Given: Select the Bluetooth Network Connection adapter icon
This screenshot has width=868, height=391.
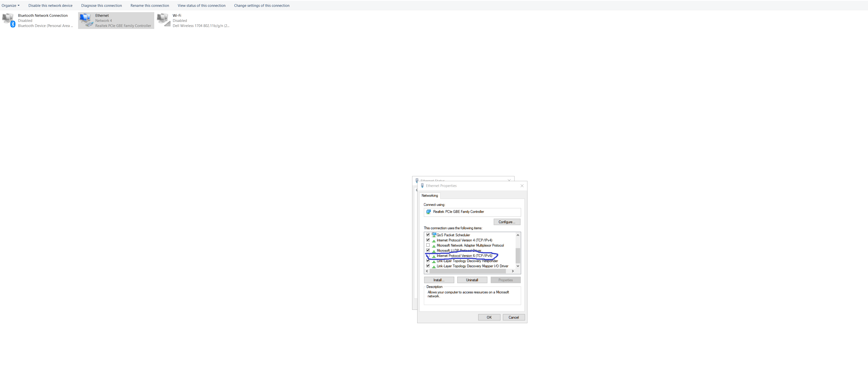Looking at the screenshot, I should coord(9,20).
